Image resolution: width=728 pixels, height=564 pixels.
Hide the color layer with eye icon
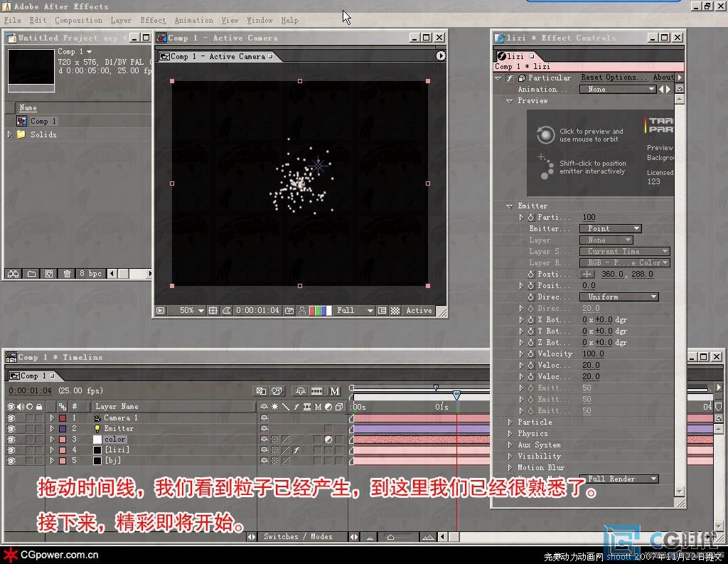click(11, 439)
